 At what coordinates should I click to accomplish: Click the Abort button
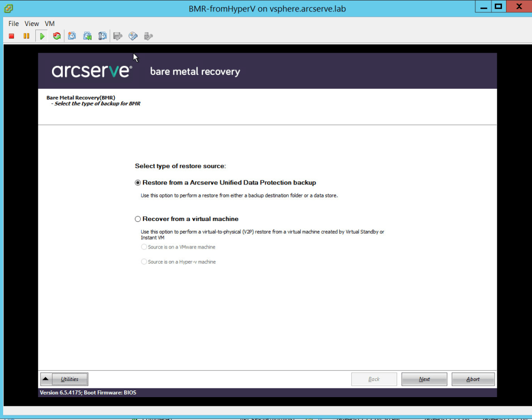473,379
